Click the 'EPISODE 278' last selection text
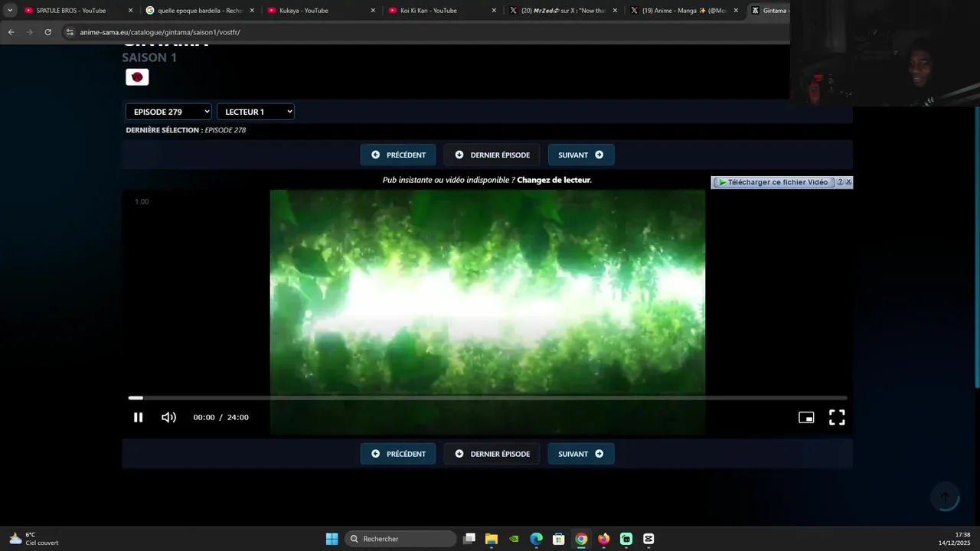The height and width of the screenshot is (551, 980). pyautogui.click(x=225, y=130)
